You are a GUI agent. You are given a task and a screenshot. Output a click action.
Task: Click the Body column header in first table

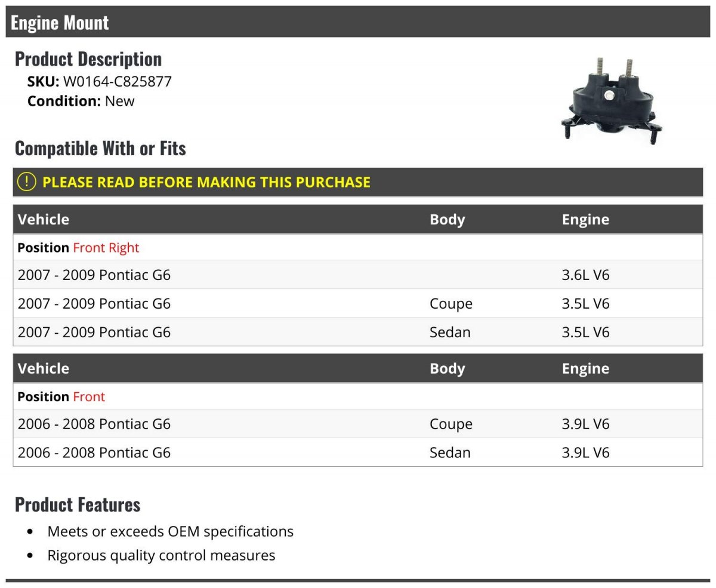coord(447,219)
